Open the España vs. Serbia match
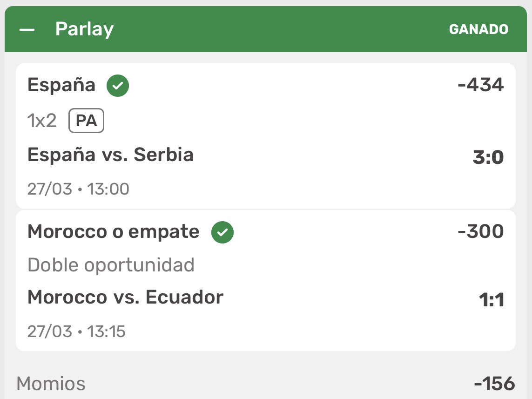This screenshot has width=532, height=399. [x=110, y=155]
